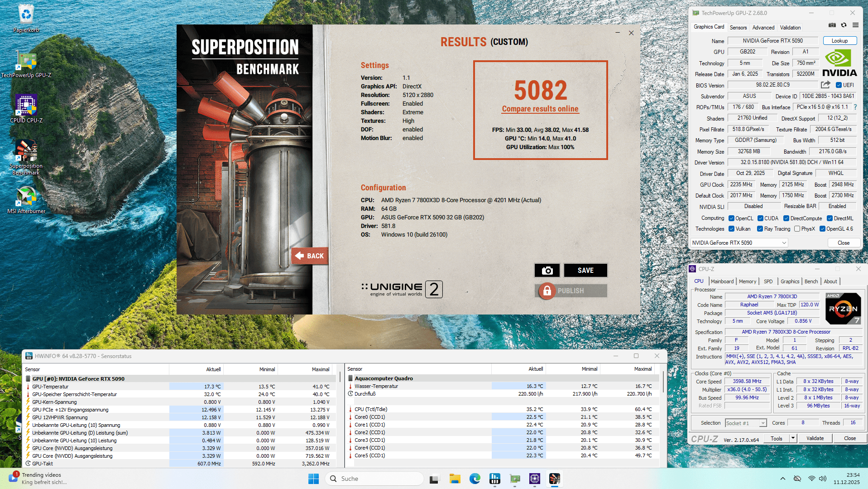Toggle the CUDA checkbox

760,218
